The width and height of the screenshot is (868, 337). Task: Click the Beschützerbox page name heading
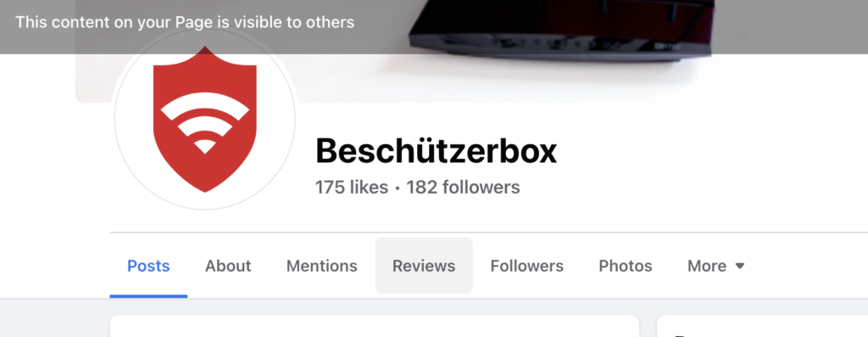tap(437, 151)
